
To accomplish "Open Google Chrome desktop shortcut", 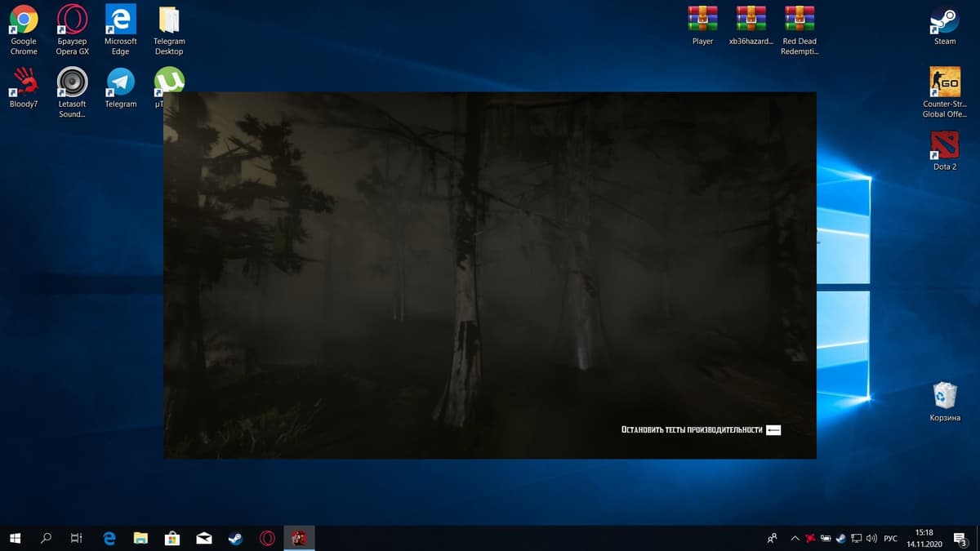I will point(24,22).
